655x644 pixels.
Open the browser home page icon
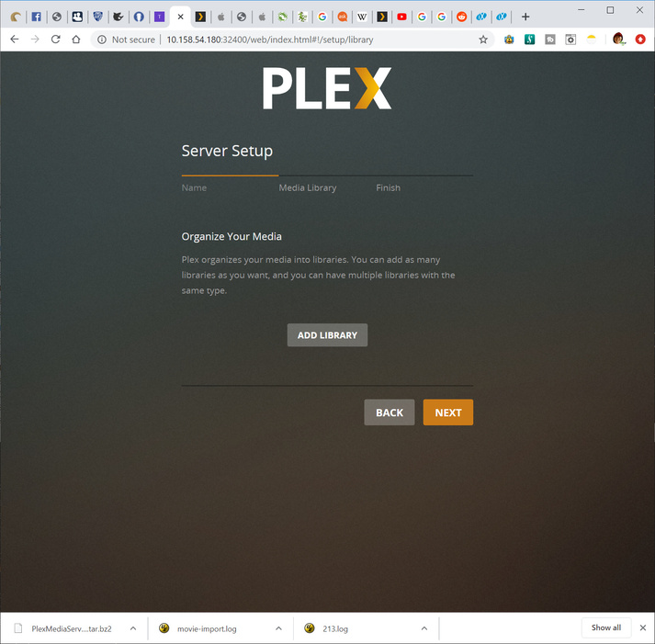coord(76,40)
